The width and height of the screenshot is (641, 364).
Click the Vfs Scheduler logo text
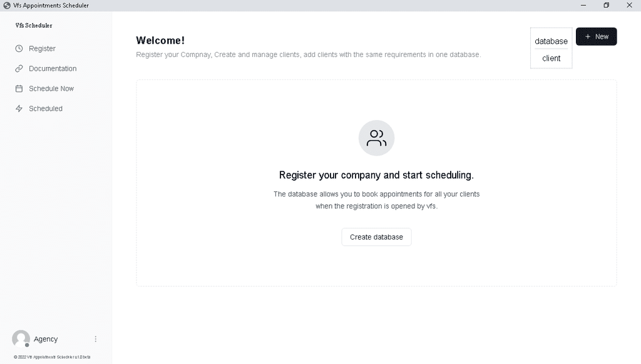click(34, 25)
